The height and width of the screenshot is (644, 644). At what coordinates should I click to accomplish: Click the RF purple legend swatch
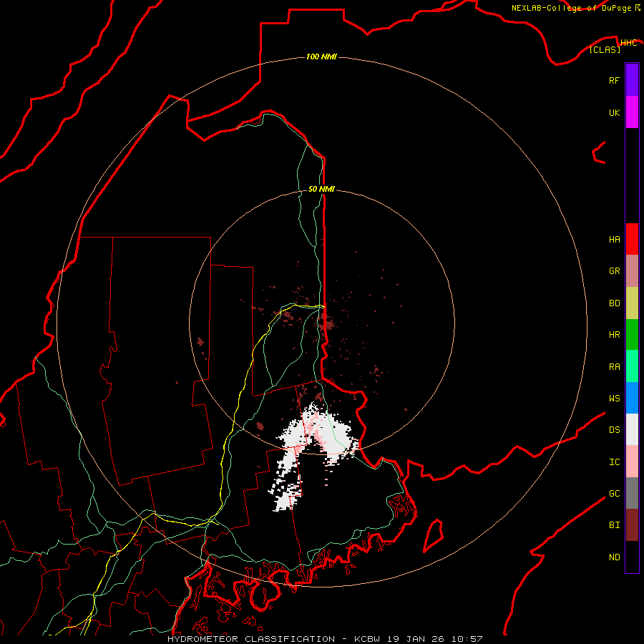[x=632, y=79]
